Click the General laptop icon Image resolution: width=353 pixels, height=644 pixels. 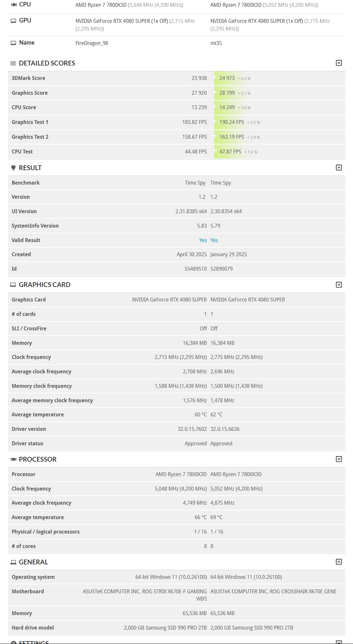click(13, 562)
